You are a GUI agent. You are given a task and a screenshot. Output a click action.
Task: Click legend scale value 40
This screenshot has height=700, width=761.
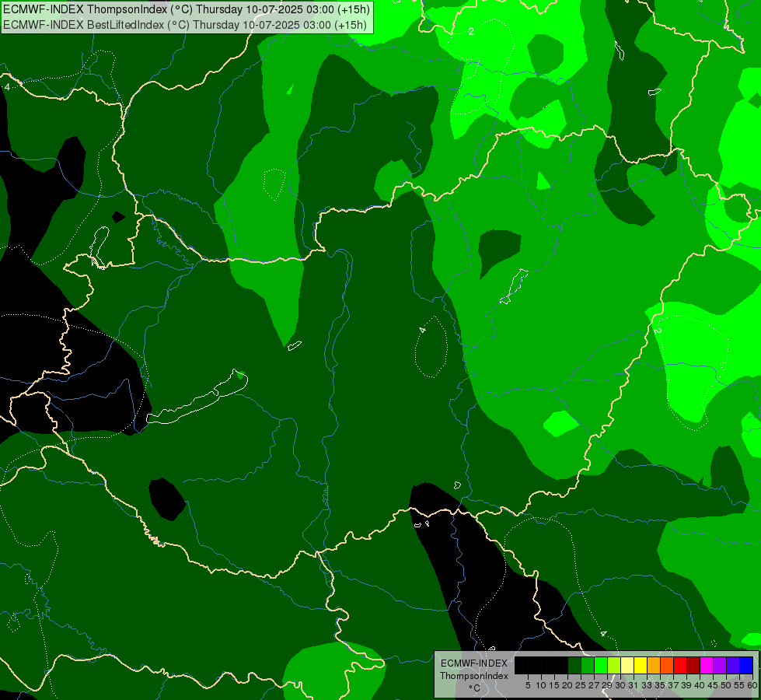[700, 685]
